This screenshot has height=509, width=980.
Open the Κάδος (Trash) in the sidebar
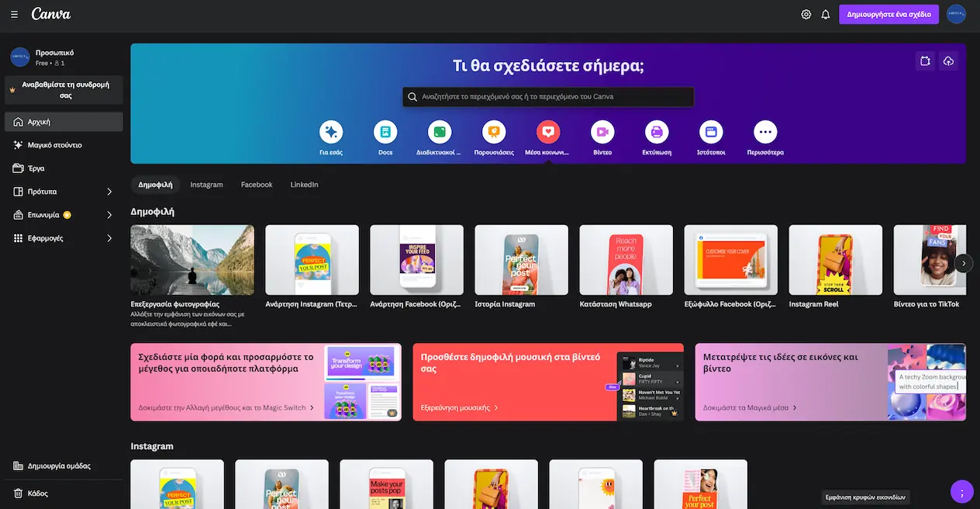(x=36, y=493)
